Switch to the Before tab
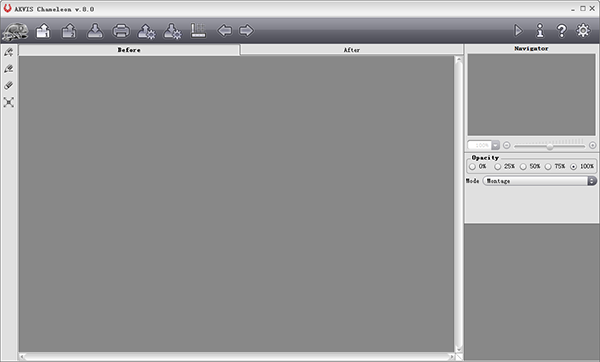This screenshot has height=362, width=600. tap(129, 50)
